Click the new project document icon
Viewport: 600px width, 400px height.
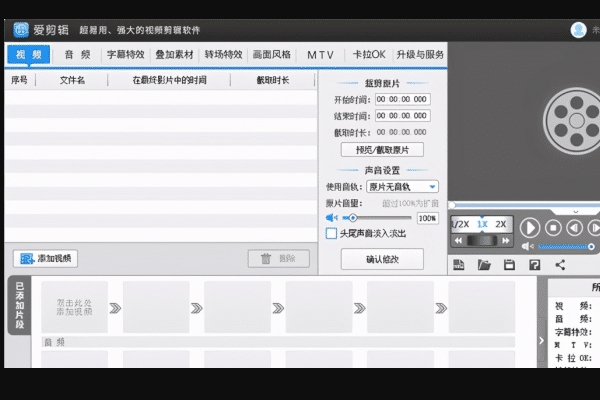[459, 265]
